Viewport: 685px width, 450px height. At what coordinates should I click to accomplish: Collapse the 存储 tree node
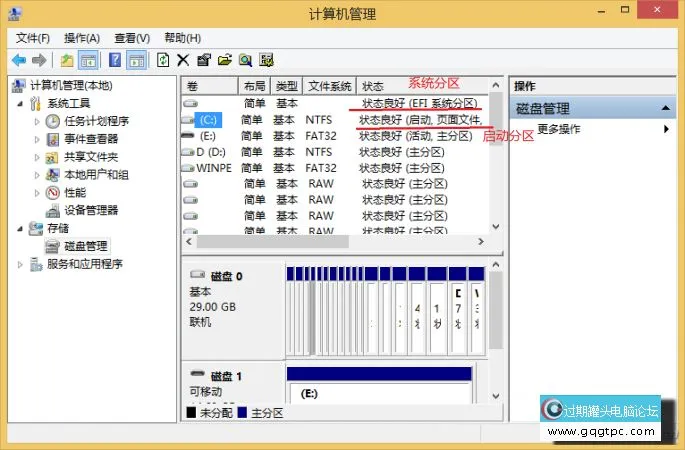20,229
